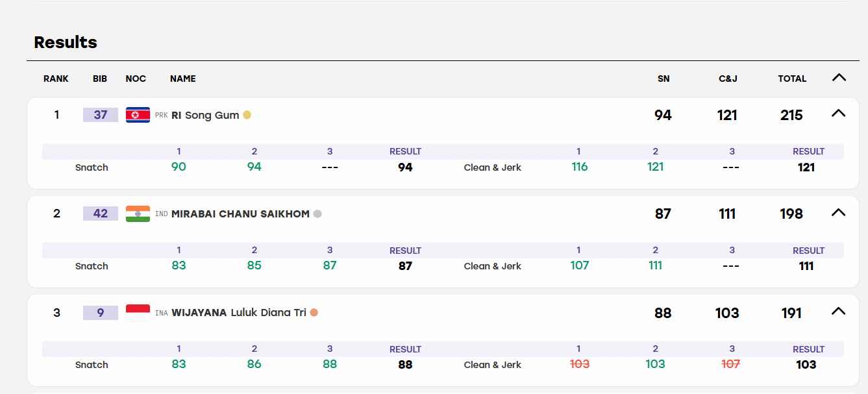Click the Indonesia flag icon
This screenshot has height=394, width=868.
(138, 313)
